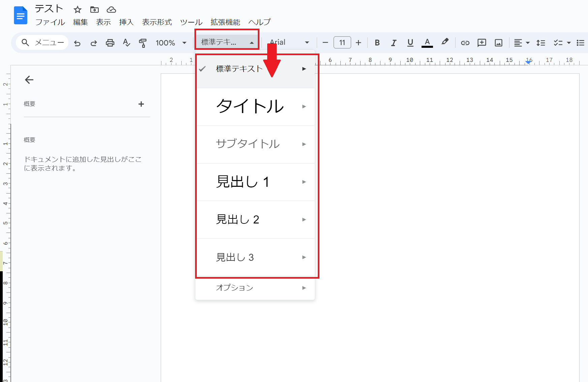The image size is (588, 382).
Task: Click the print icon
Action: 110,43
